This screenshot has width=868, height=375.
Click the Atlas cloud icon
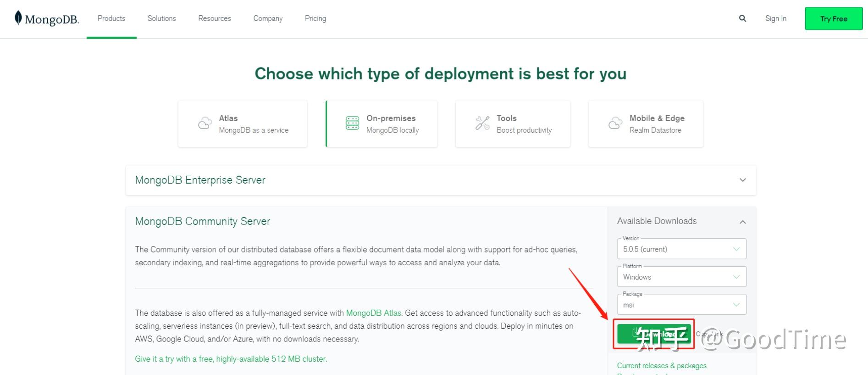[x=205, y=123]
